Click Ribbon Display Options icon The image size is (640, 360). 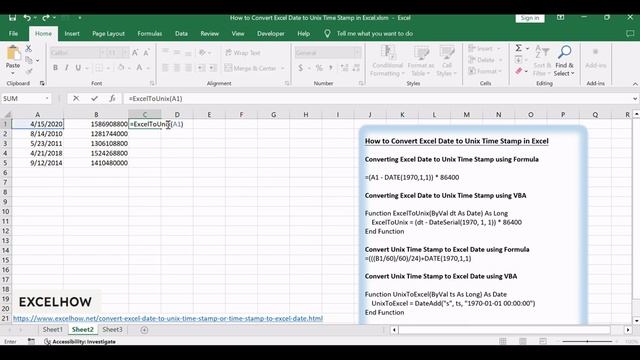pyautogui.click(x=560, y=18)
